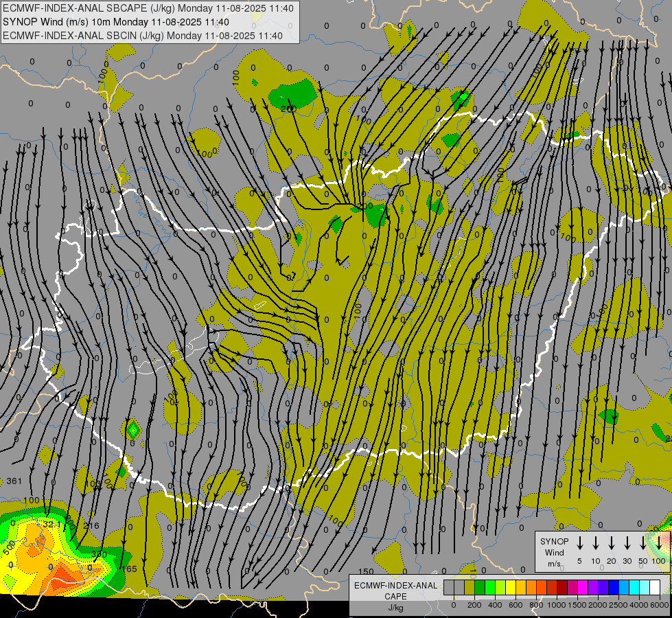This screenshot has width=672, height=618.
Task: Click the '800' tick label on color scale
Action: 536,605
